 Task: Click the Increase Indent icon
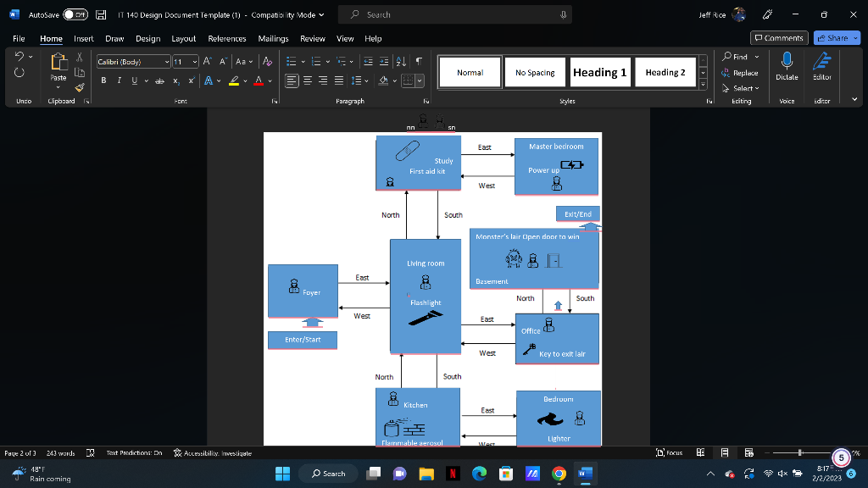385,62
